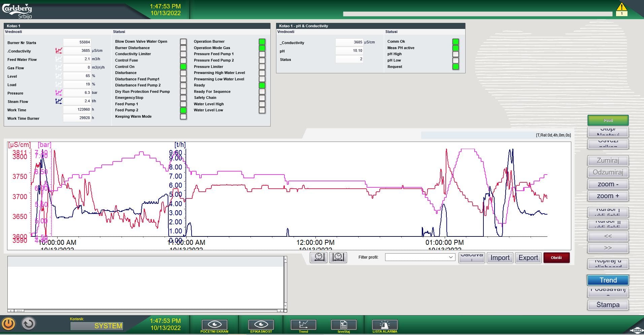This screenshot has width=644, height=335.
Task: Open the Izveštaj report screen
Action: [344, 325]
